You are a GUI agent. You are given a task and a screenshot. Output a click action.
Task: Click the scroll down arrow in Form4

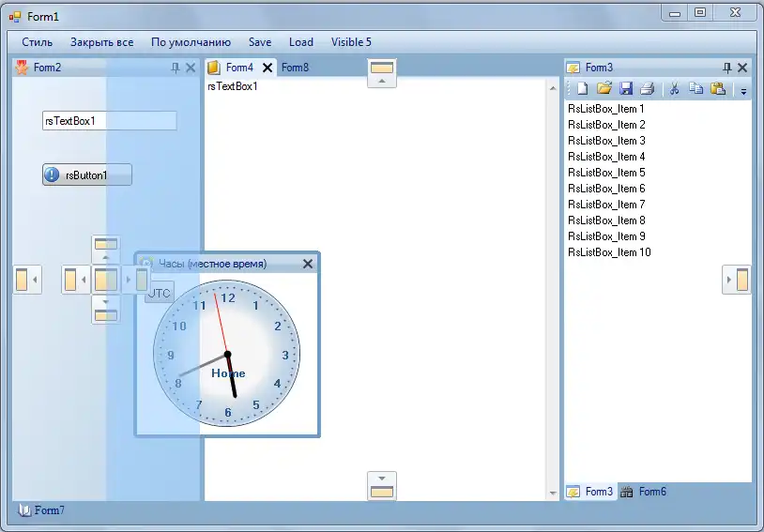tap(553, 493)
